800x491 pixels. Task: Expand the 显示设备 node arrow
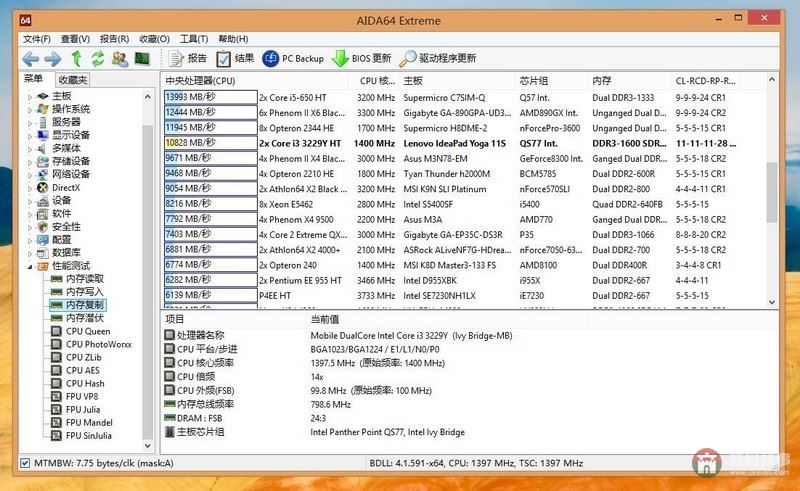pos(30,135)
